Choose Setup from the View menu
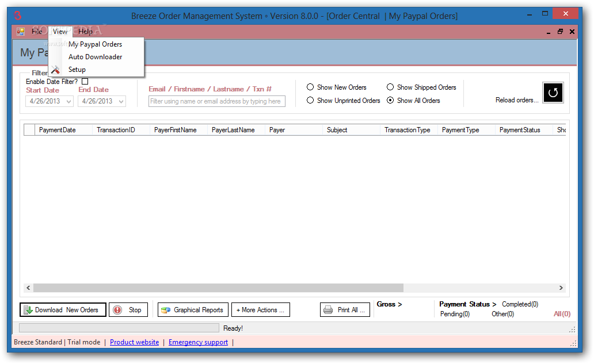The image size is (594, 364). click(x=96, y=70)
